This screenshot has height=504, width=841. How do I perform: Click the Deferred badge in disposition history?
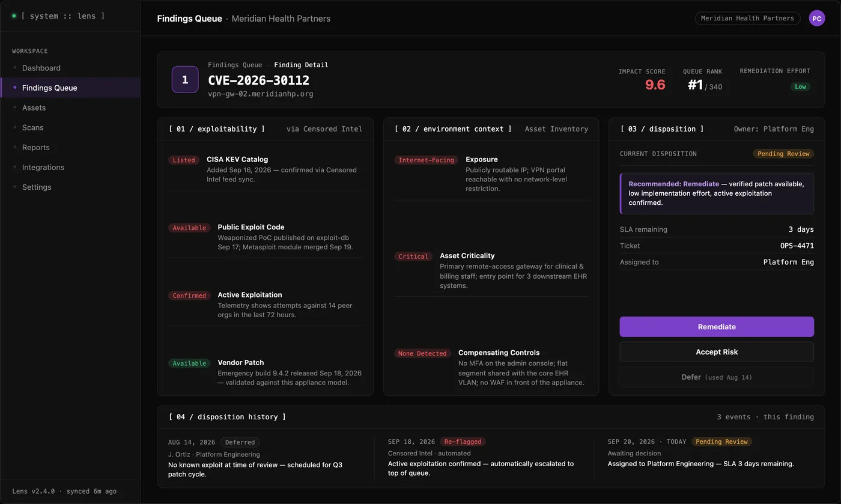click(240, 442)
